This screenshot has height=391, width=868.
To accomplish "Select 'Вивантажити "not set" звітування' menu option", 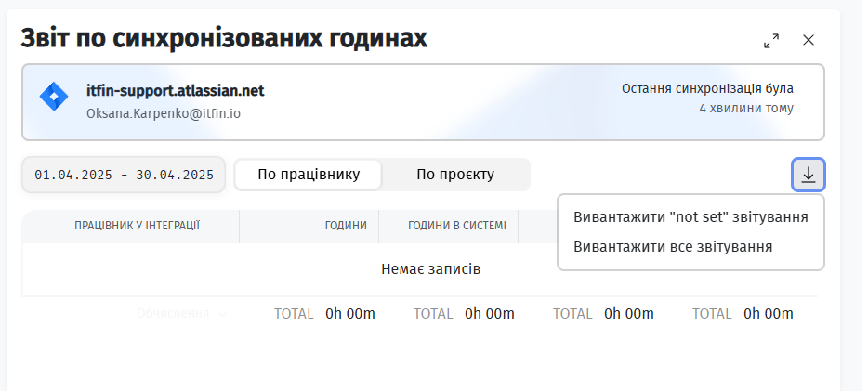I will click(x=690, y=217).
